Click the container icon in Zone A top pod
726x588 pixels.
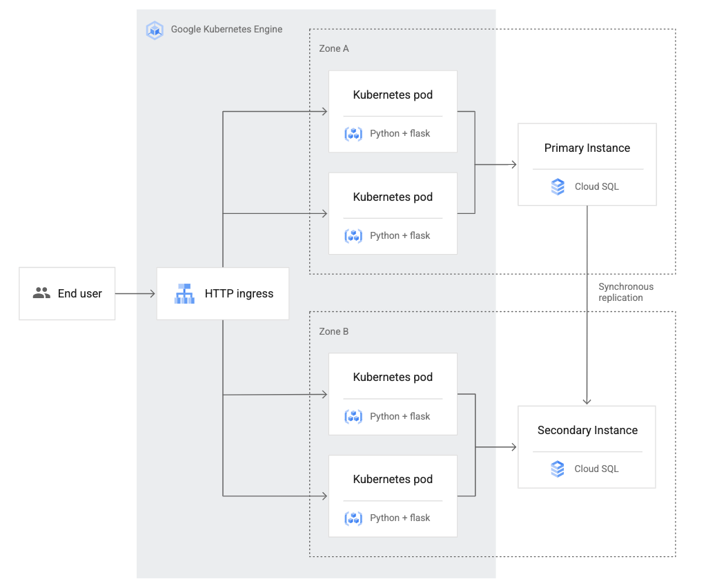[353, 134]
